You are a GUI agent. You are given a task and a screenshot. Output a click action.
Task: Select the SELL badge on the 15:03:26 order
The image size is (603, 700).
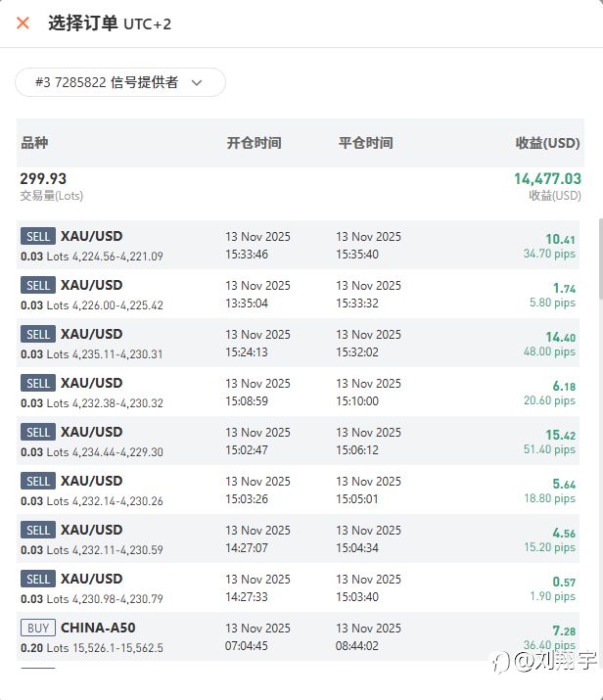[38, 481]
